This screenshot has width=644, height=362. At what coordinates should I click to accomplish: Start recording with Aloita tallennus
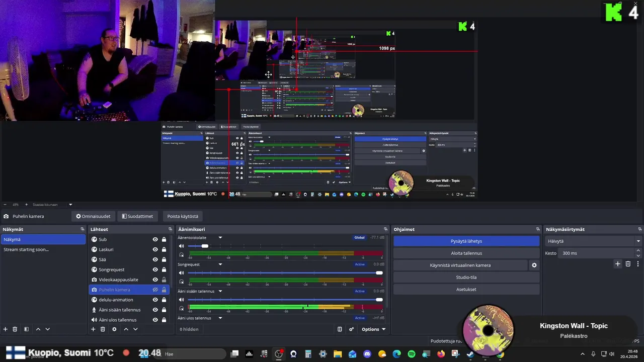point(466,253)
